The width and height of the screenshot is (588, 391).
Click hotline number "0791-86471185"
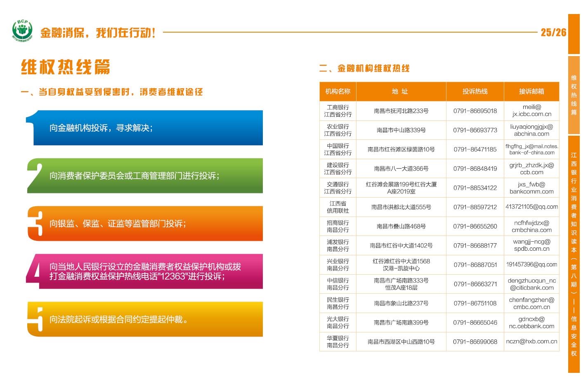click(x=475, y=149)
